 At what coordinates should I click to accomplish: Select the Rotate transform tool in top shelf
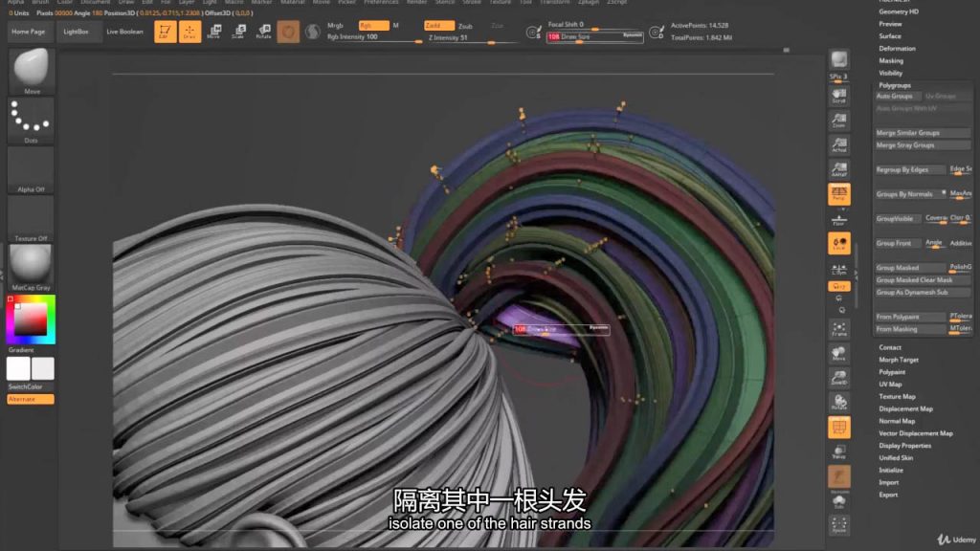coord(264,32)
